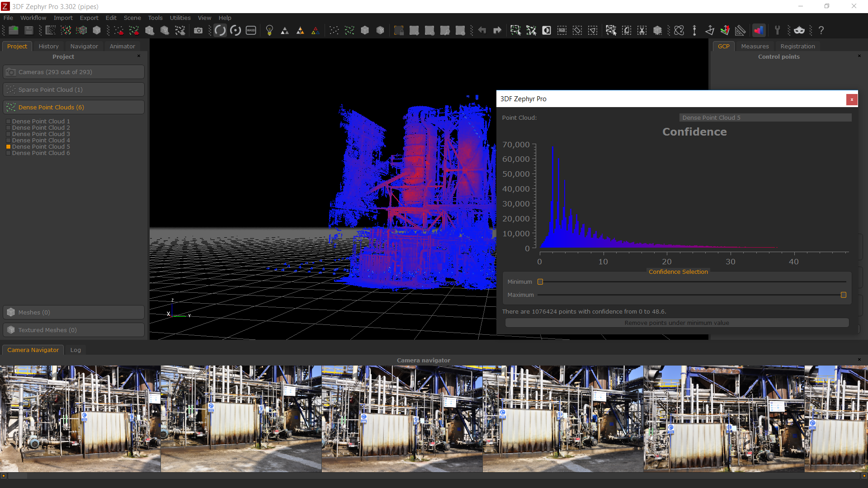Select the fifth camera thumbnail in navigator

pos(724,419)
